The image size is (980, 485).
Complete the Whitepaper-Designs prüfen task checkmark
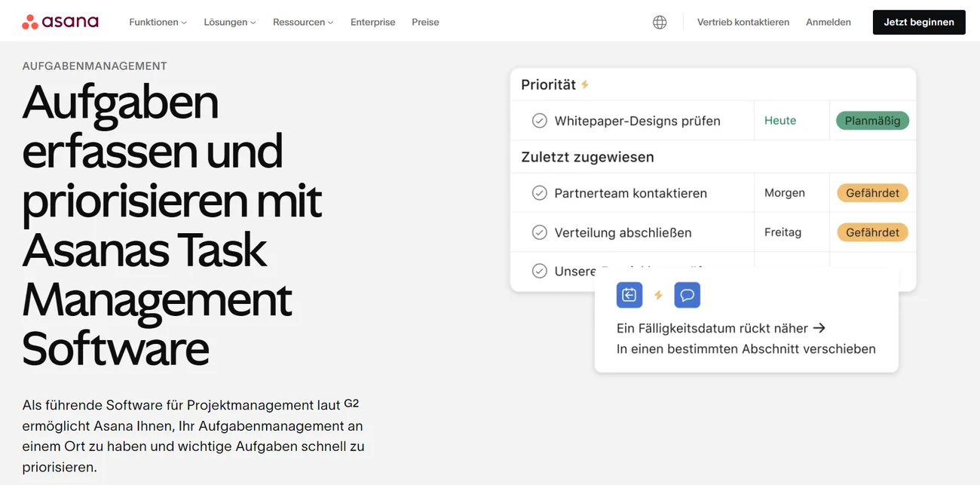click(540, 121)
